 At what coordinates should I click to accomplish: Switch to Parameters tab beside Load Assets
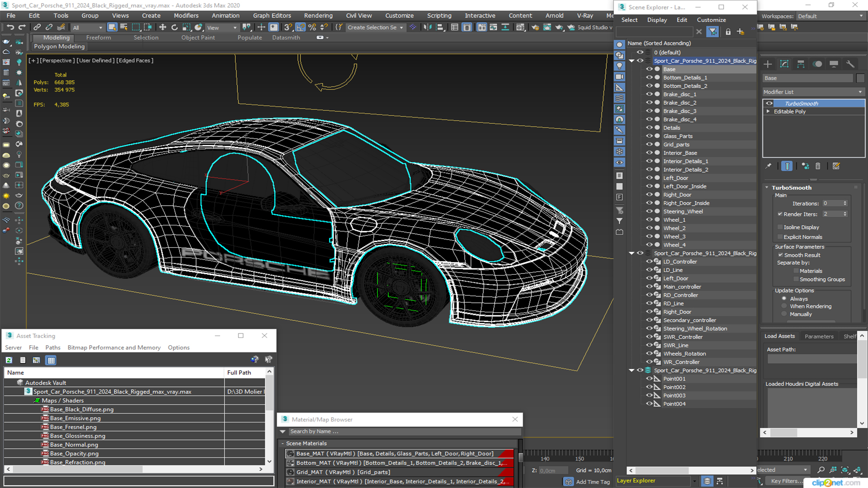pyautogui.click(x=819, y=336)
